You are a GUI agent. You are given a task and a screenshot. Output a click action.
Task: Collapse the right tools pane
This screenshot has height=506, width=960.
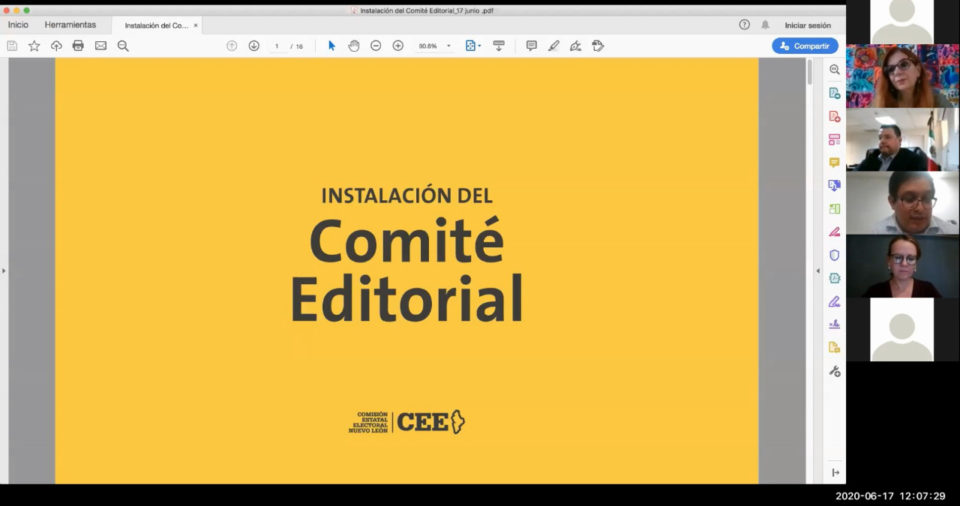click(x=818, y=271)
